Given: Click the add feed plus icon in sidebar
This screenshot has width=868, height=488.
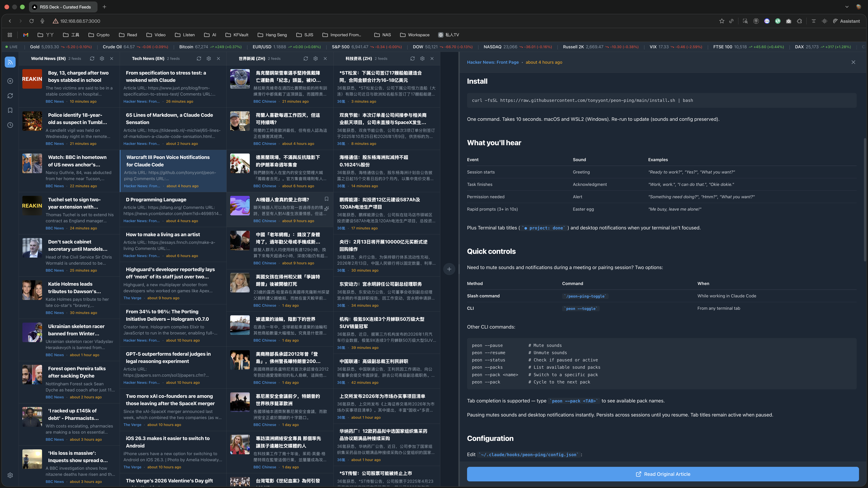Looking at the screenshot, I should pyautogui.click(x=10, y=81).
